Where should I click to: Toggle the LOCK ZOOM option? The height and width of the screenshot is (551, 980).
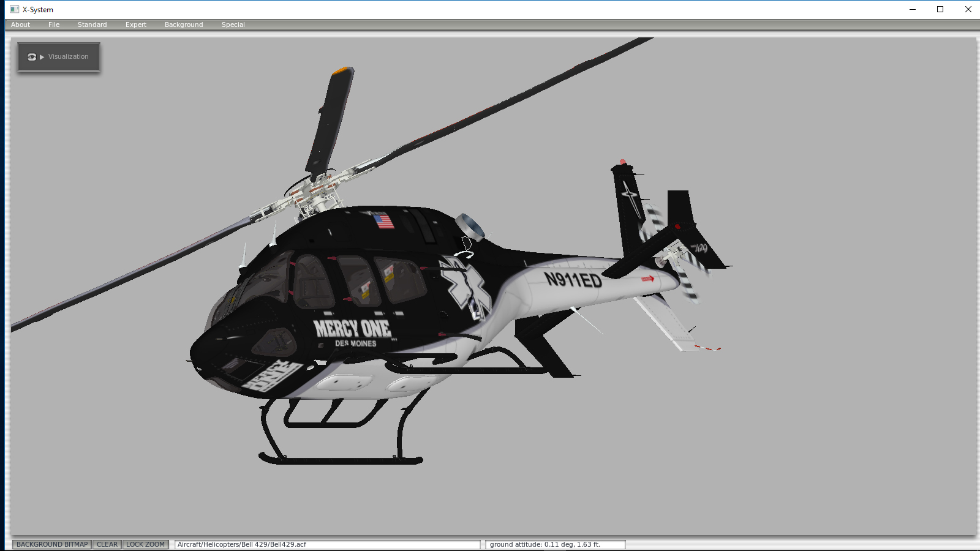click(145, 544)
